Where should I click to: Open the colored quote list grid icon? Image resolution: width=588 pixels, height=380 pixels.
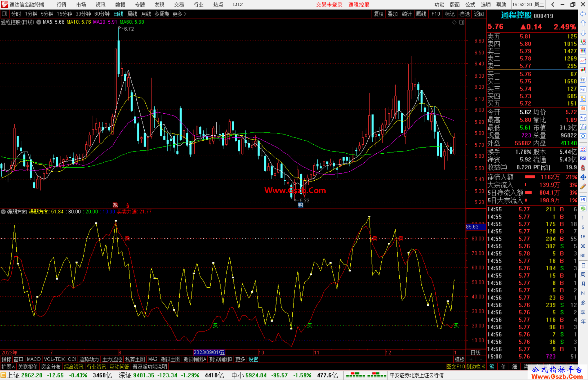tap(583, 51)
